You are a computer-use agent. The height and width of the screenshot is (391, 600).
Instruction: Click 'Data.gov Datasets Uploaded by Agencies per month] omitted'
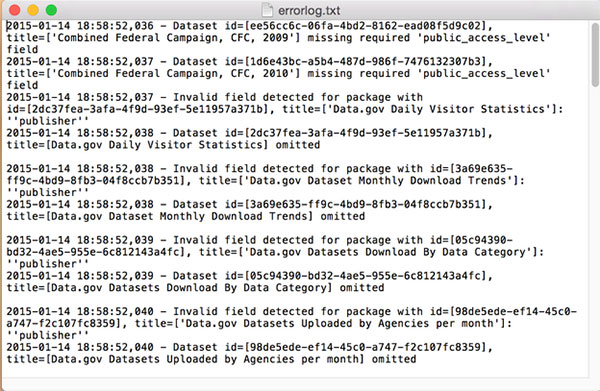(x=233, y=359)
